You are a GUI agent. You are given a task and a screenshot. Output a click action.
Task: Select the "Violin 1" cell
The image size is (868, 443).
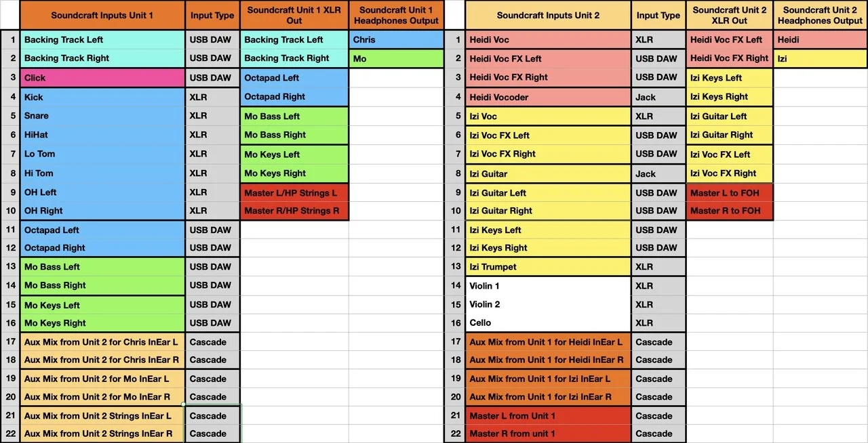pos(548,286)
